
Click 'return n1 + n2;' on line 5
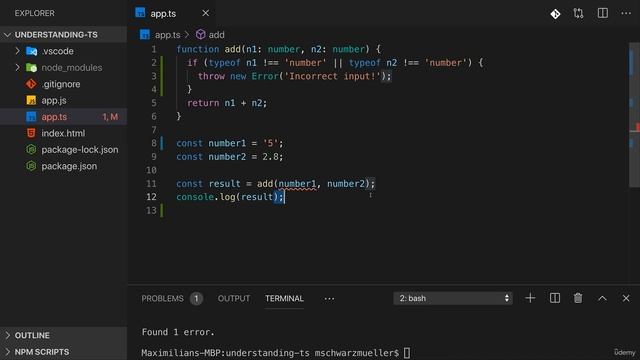click(x=227, y=103)
